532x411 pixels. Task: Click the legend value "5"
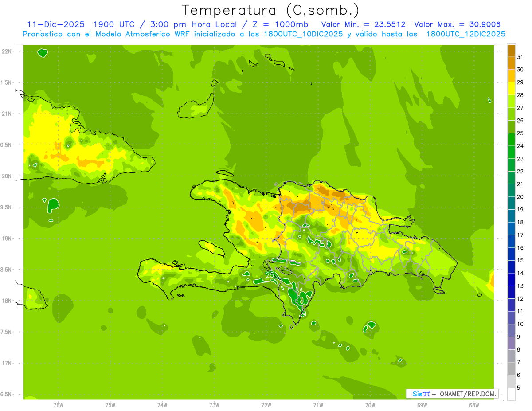tap(519, 388)
